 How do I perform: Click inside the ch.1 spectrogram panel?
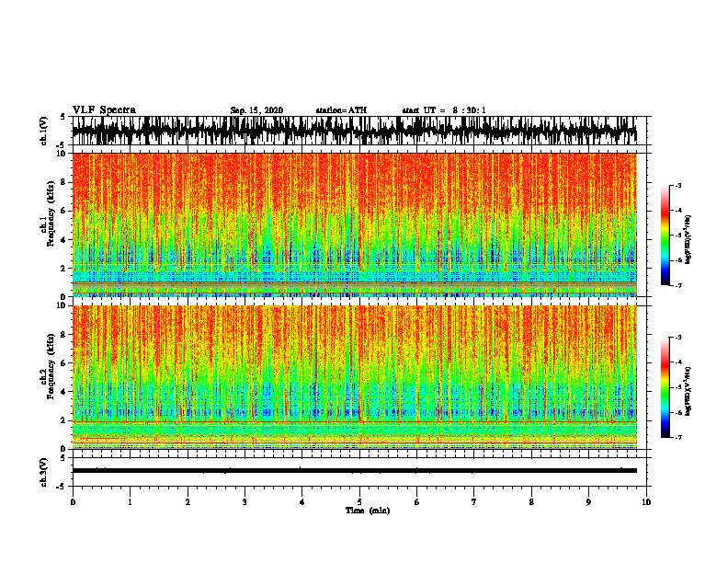point(354,224)
